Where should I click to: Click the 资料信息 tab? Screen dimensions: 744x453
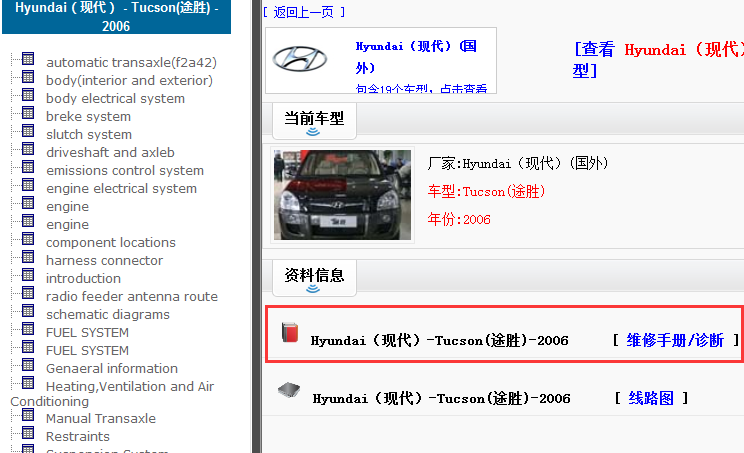[314, 278]
